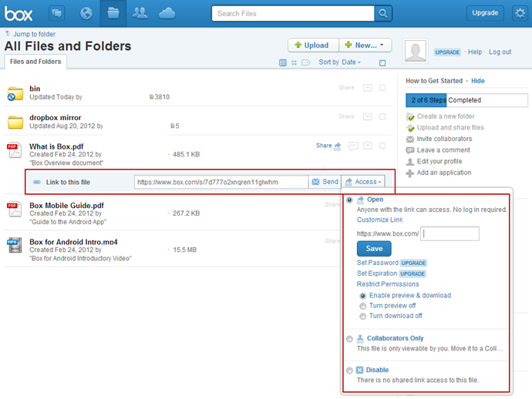Screen dimensions: 532x399
Task: Click the Upgrade button in header
Action: (x=485, y=13)
